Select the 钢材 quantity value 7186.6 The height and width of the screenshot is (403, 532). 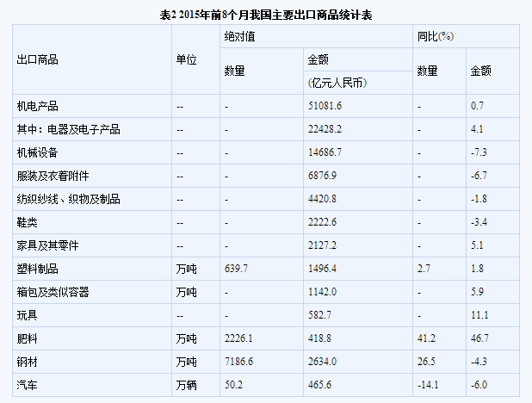point(240,362)
